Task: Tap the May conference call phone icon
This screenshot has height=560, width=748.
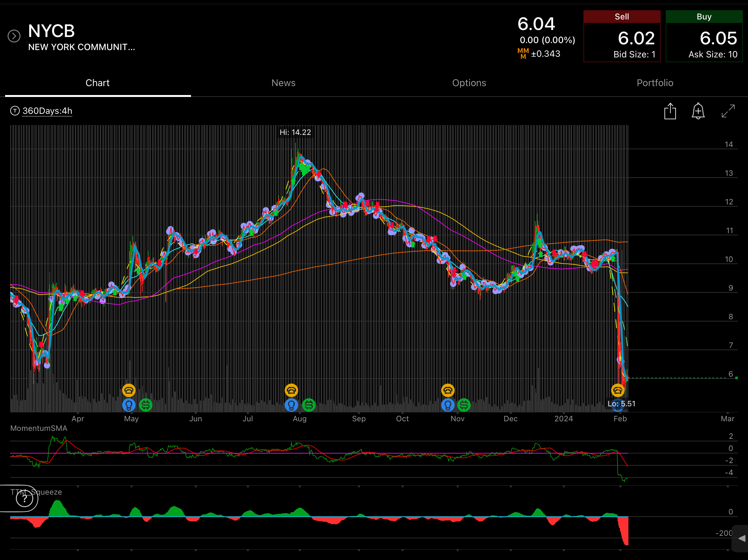Action: point(129,391)
